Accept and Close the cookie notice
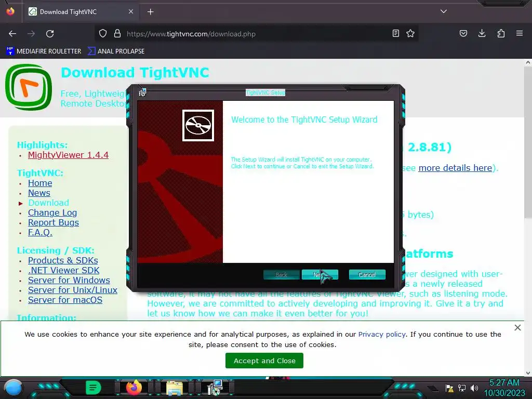This screenshot has width=532, height=399. point(264,361)
